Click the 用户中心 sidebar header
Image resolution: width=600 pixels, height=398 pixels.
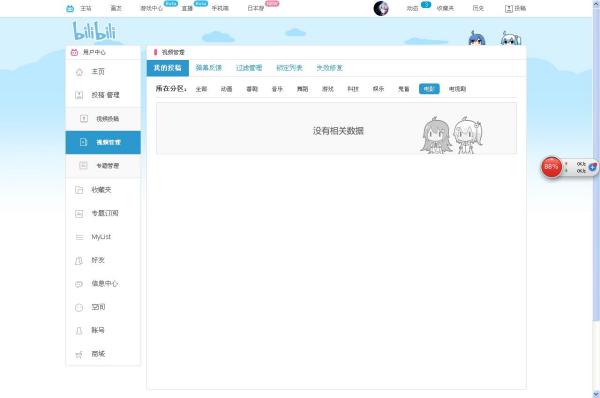pos(94,52)
